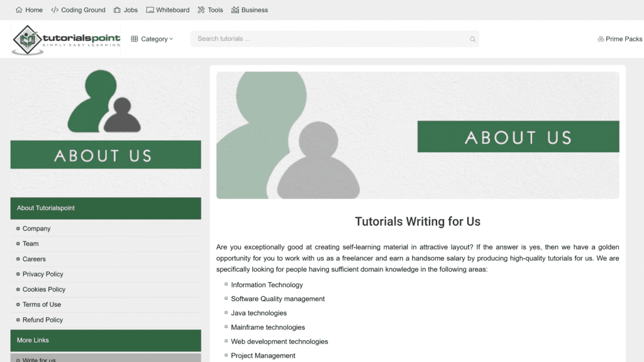Click the Mainframe technologies list item
The image size is (644, 362).
coord(268,327)
